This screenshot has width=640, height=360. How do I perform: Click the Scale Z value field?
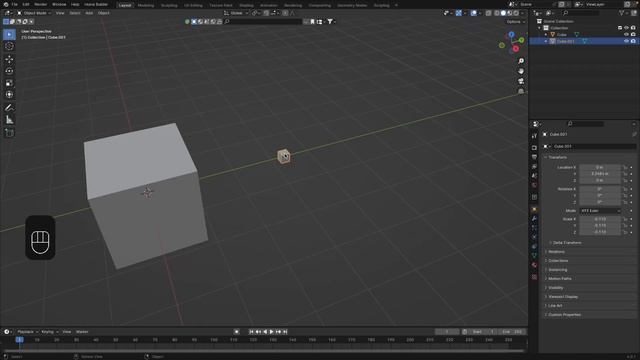600,232
